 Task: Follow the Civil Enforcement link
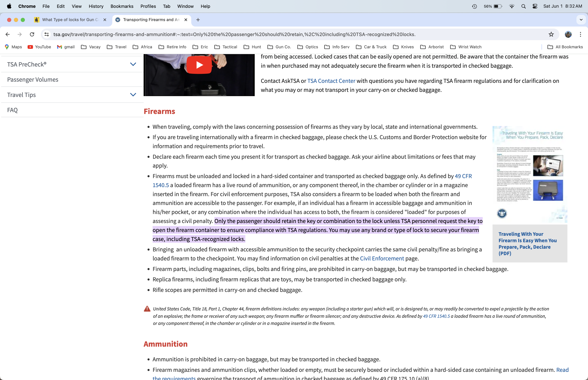coord(382,258)
